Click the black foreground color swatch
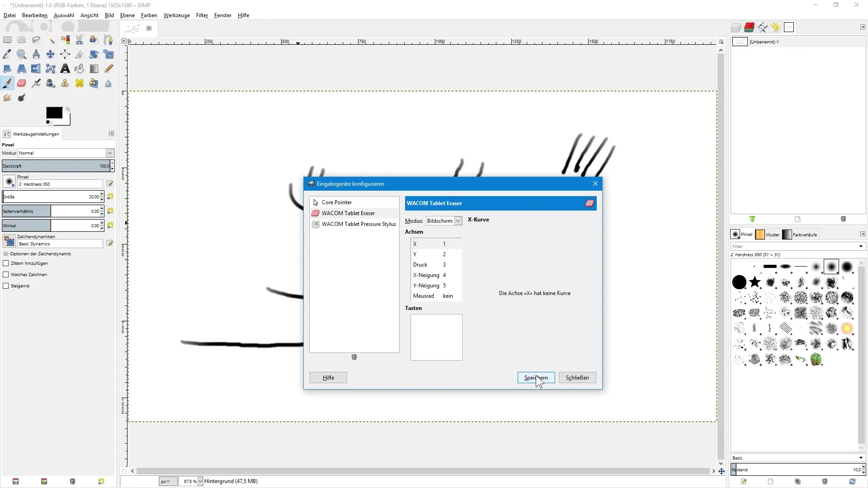The image size is (868, 488). (x=54, y=113)
